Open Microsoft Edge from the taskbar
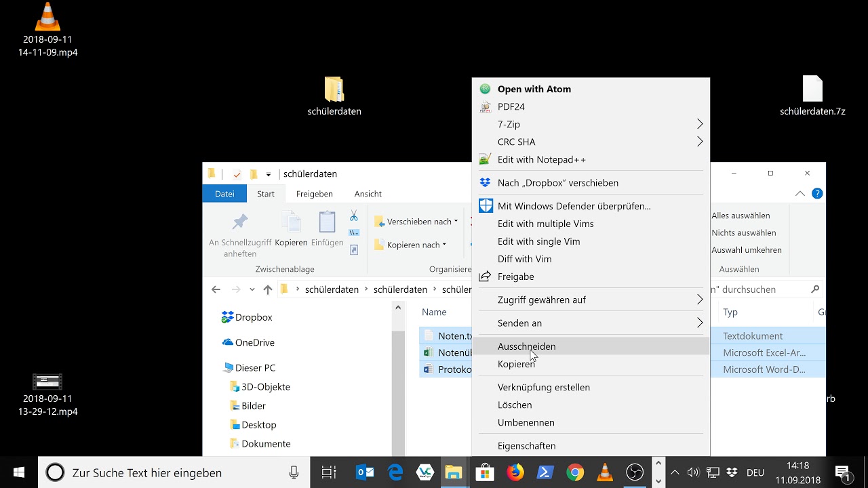 [395, 472]
